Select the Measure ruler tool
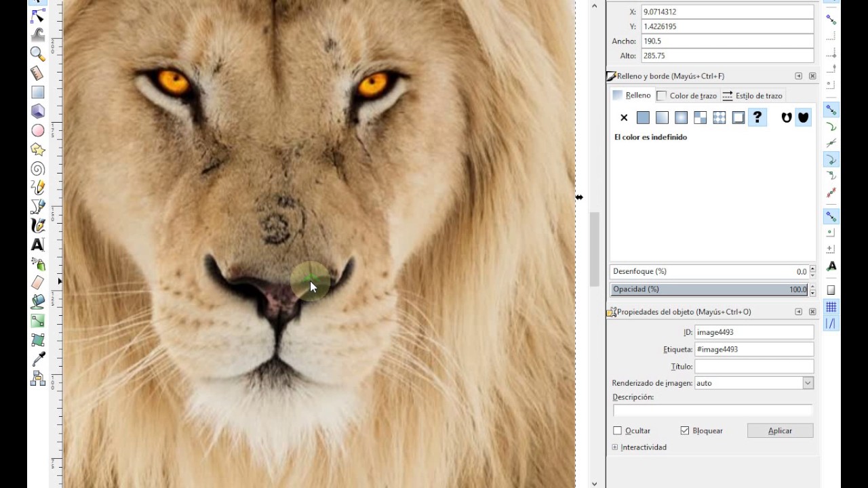This screenshot has height=488, width=868. click(38, 73)
